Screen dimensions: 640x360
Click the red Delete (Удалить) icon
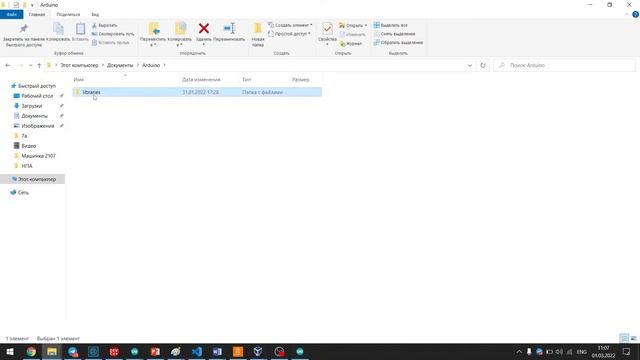coord(204,29)
